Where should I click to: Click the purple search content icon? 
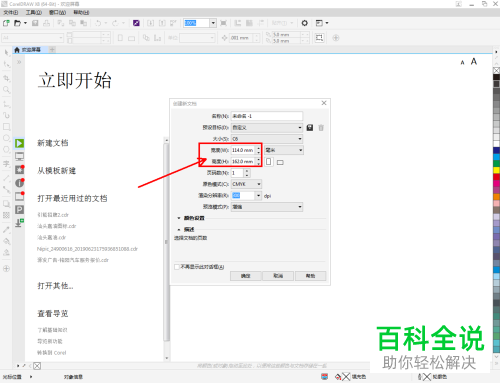(x=136, y=23)
